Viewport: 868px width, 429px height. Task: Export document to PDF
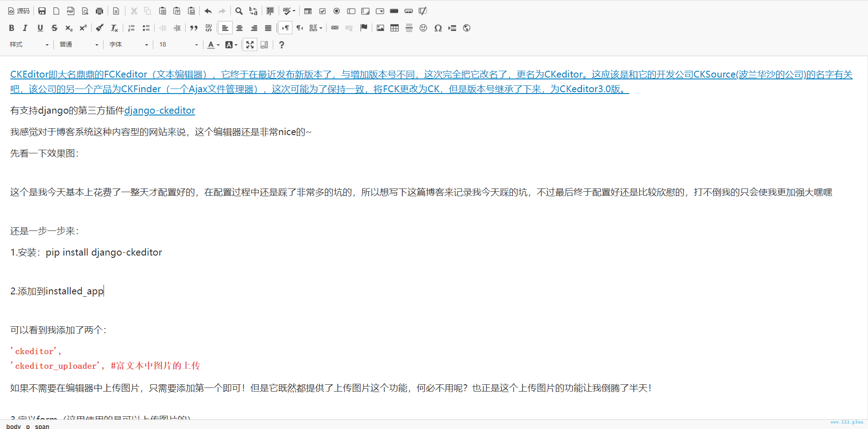pyautogui.click(x=71, y=11)
